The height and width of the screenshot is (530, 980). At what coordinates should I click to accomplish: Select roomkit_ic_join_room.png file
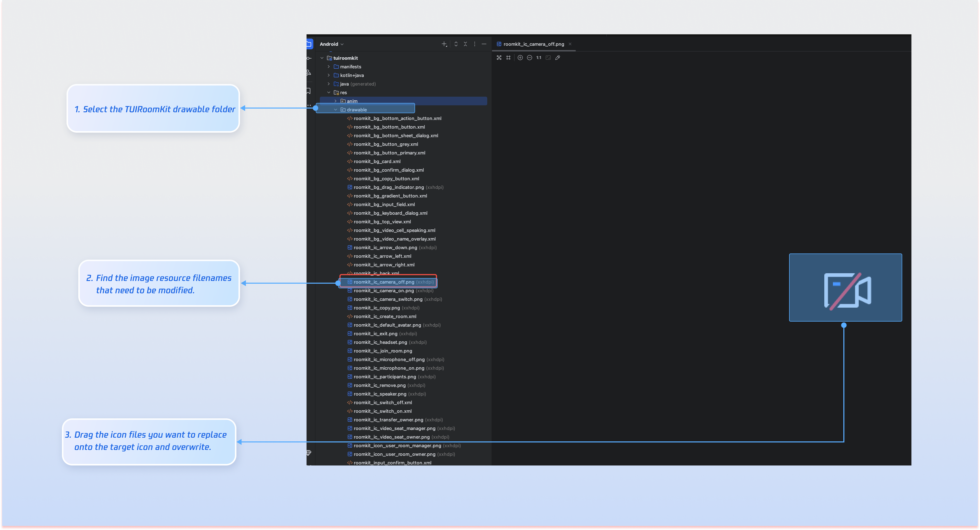[x=380, y=351]
